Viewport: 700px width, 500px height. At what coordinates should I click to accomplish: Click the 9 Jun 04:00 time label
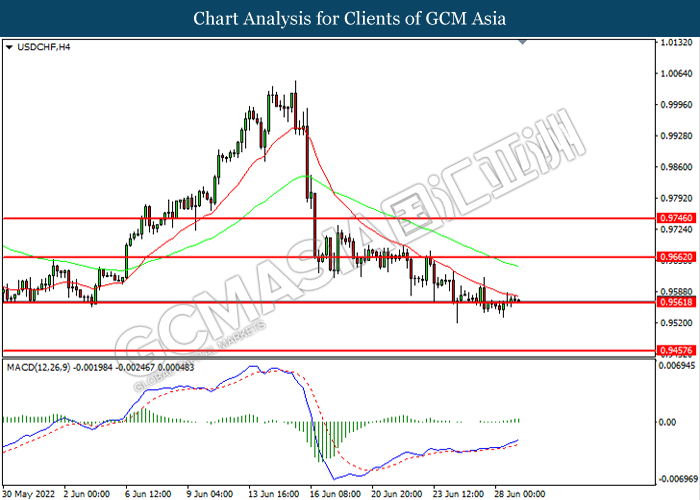[x=210, y=494]
